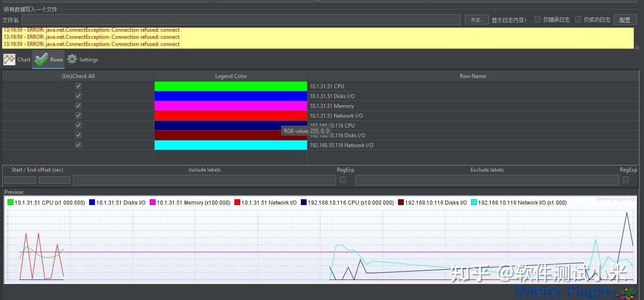This screenshot has height=300, width=644.
Task: Toggle the 10.1.31.51 CPU row checkbox
Action: point(78,86)
